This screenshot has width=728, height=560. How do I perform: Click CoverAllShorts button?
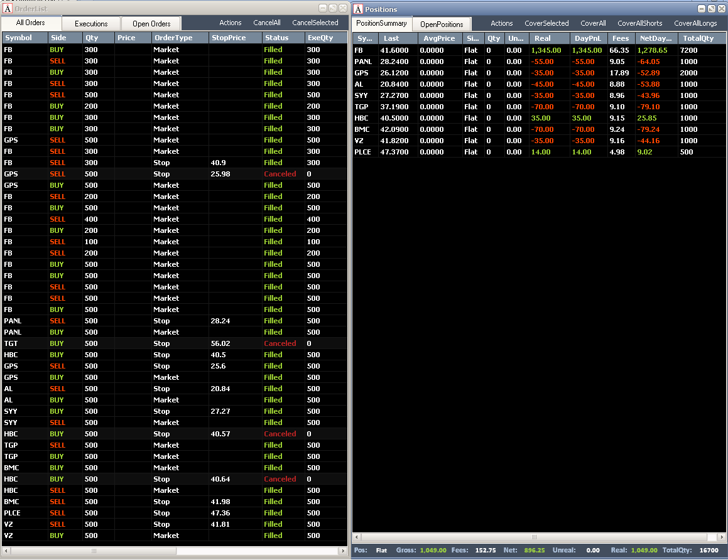point(640,23)
